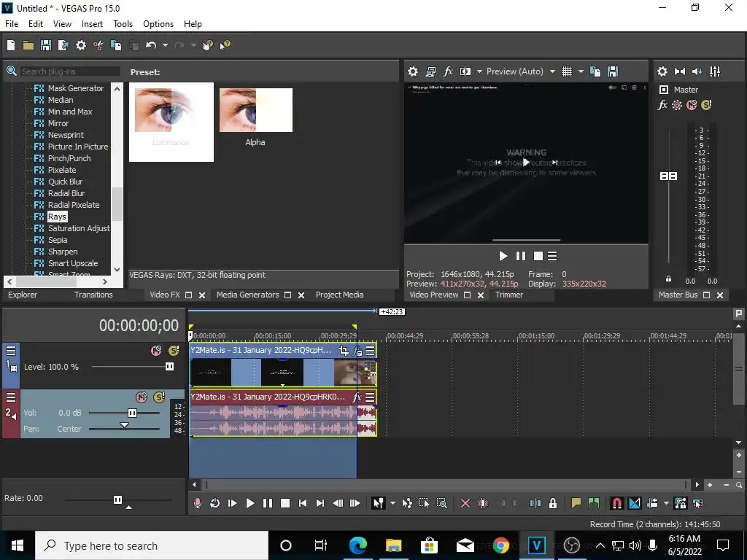Open Normal edit tool dropdown arrow
Viewport: 747px width, 560px height.
pyautogui.click(x=392, y=503)
